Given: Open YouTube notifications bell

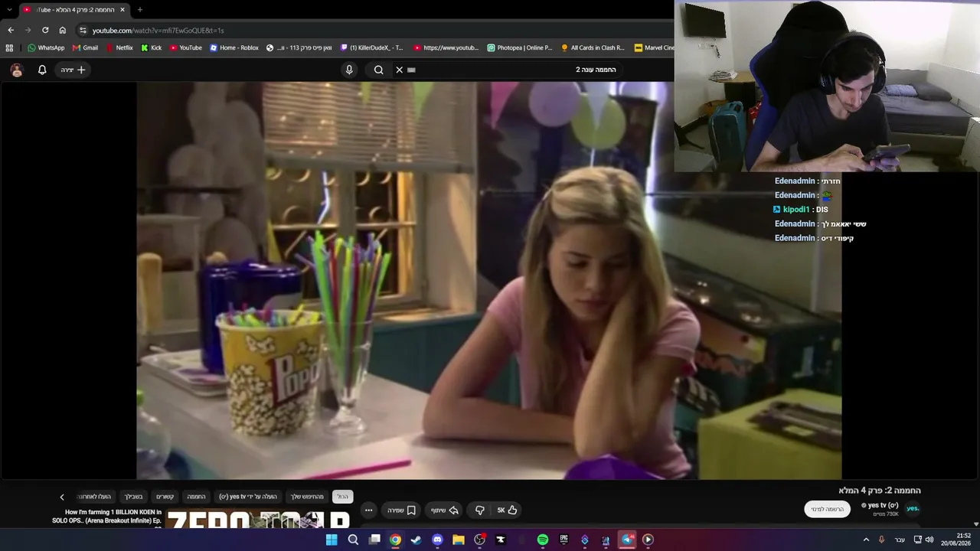Looking at the screenshot, I should click(x=42, y=70).
